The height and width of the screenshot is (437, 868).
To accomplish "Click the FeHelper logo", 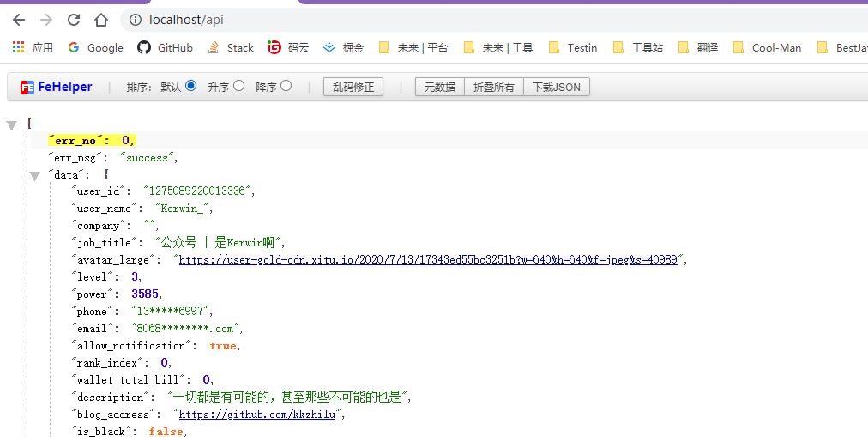I will coord(57,87).
